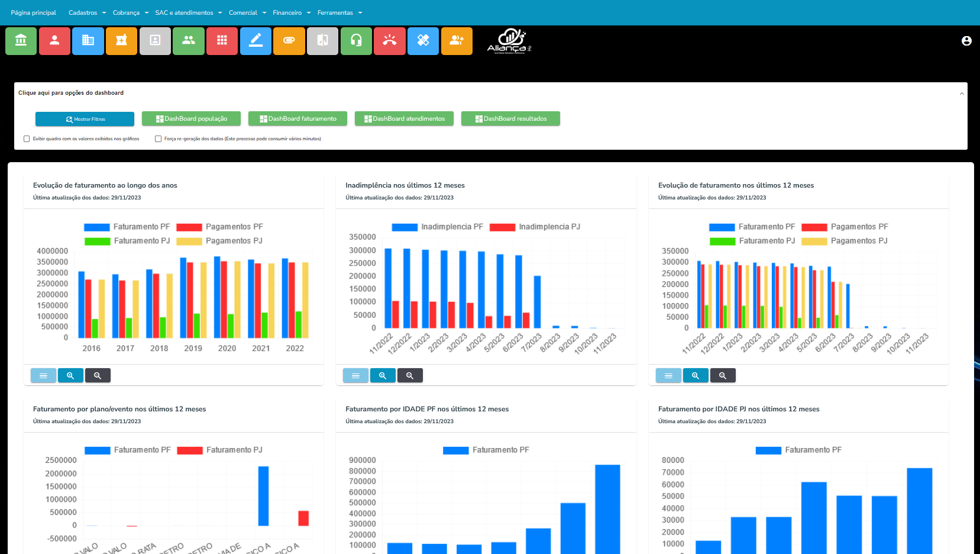Screen dimensions: 980x554
Task: Click the green bank building icon
Action: [x=21, y=41]
